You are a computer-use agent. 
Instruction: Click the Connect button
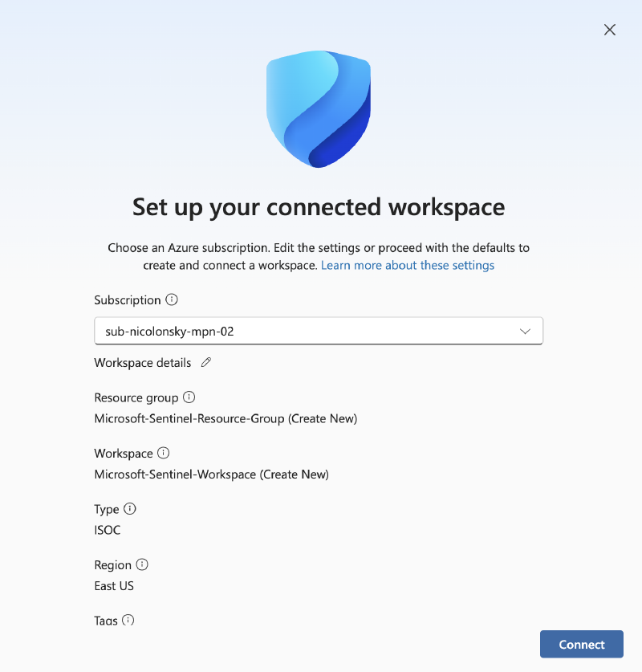pos(581,644)
